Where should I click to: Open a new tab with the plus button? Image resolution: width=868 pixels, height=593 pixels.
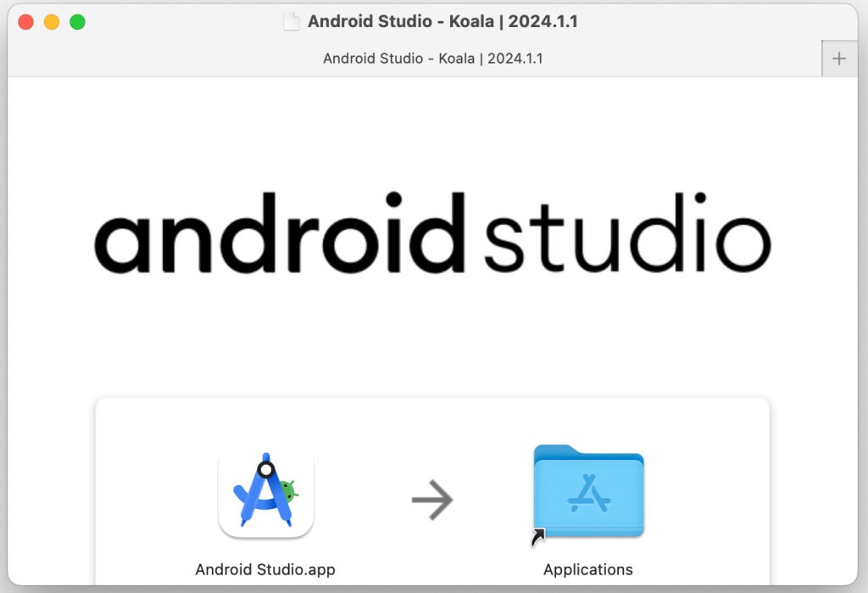[839, 59]
